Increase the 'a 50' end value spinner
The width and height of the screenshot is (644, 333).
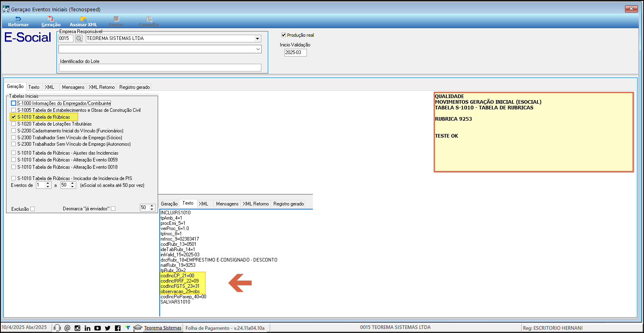click(73, 183)
